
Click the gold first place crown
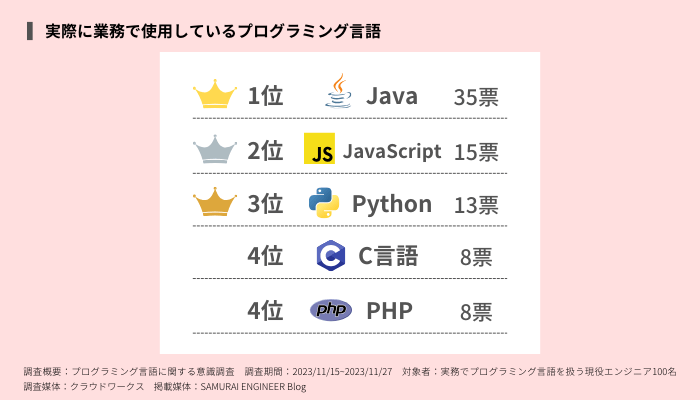215,94
